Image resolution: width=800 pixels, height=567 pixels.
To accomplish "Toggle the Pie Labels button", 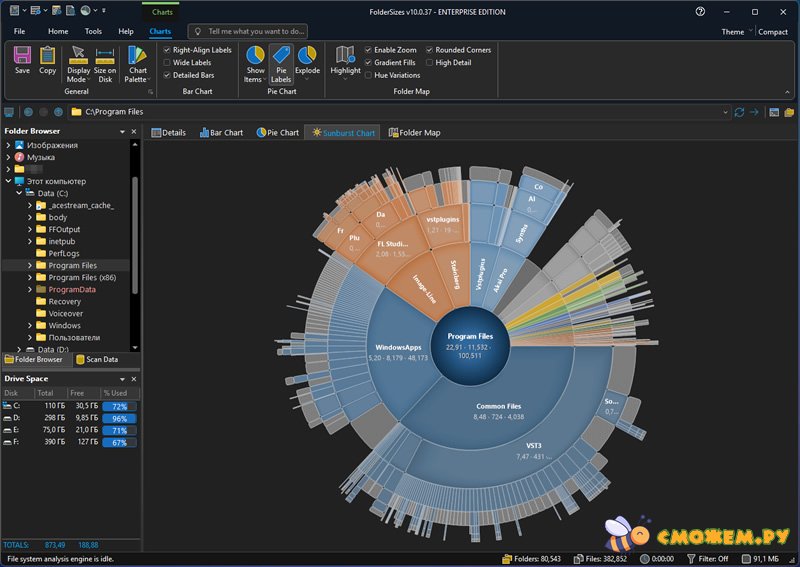I will [281, 62].
